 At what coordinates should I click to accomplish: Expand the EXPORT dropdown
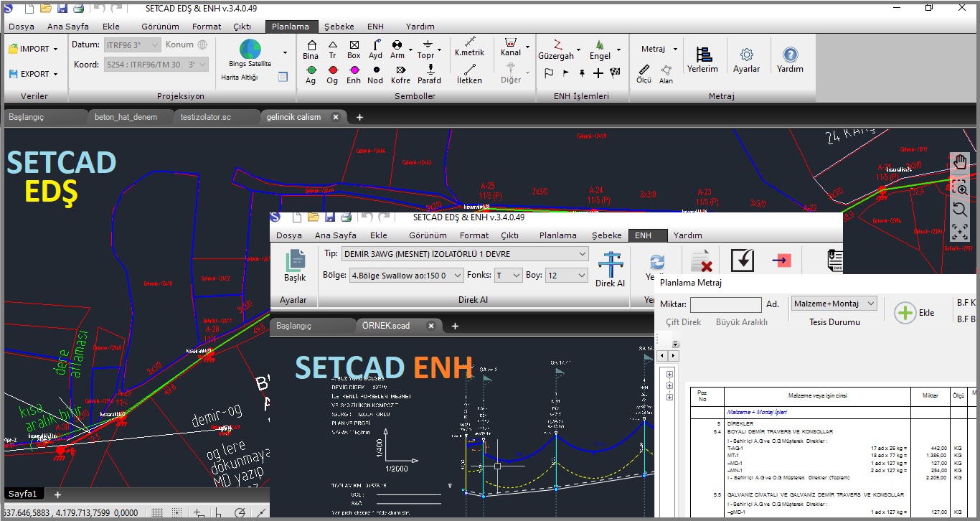coord(55,74)
